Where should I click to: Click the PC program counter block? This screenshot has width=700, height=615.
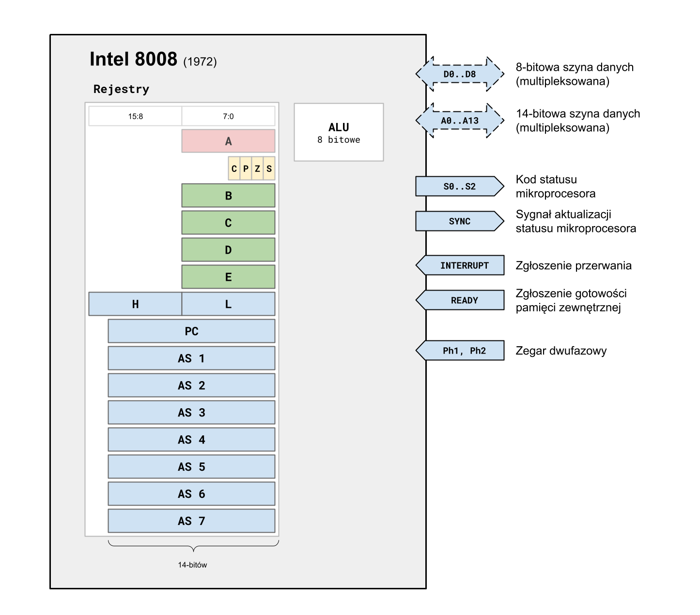[191, 331]
